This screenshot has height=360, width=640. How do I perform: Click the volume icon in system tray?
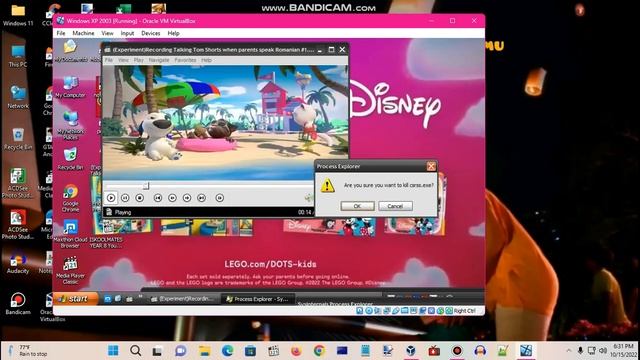(x=603, y=350)
